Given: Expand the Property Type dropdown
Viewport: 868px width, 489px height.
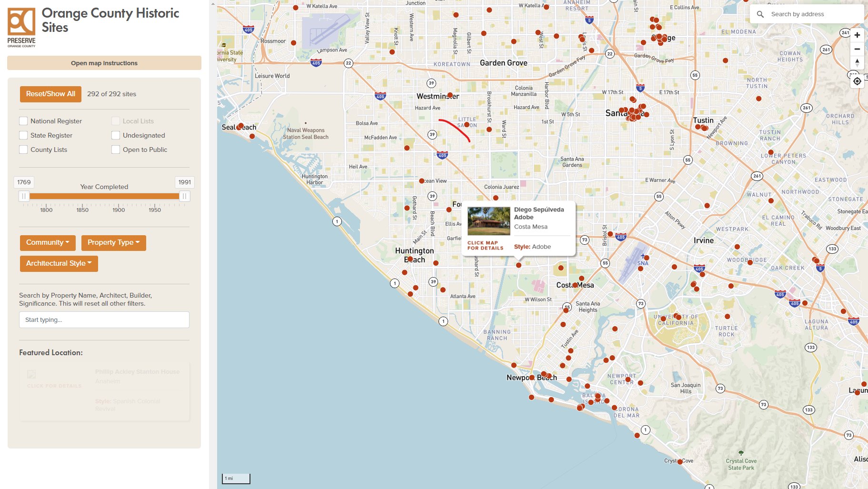Looking at the screenshot, I should (113, 242).
